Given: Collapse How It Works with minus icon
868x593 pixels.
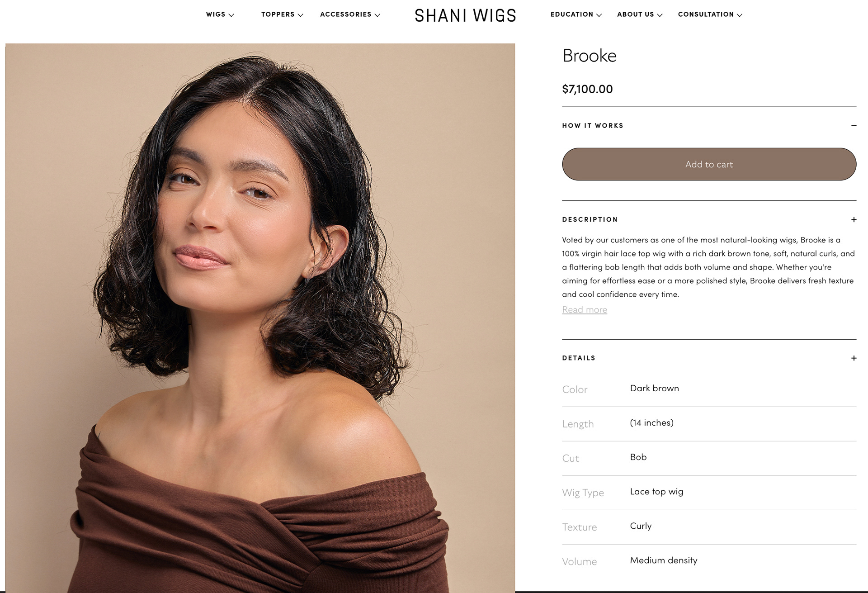Looking at the screenshot, I should [x=854, y=126].
